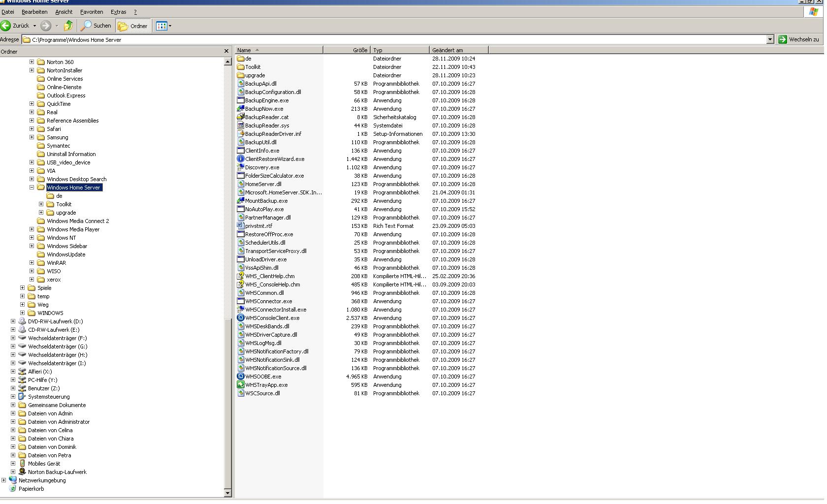Go up one folder level icon
Image resolution: width=827 pixels, height=504 pixels.
click(68, 26)
